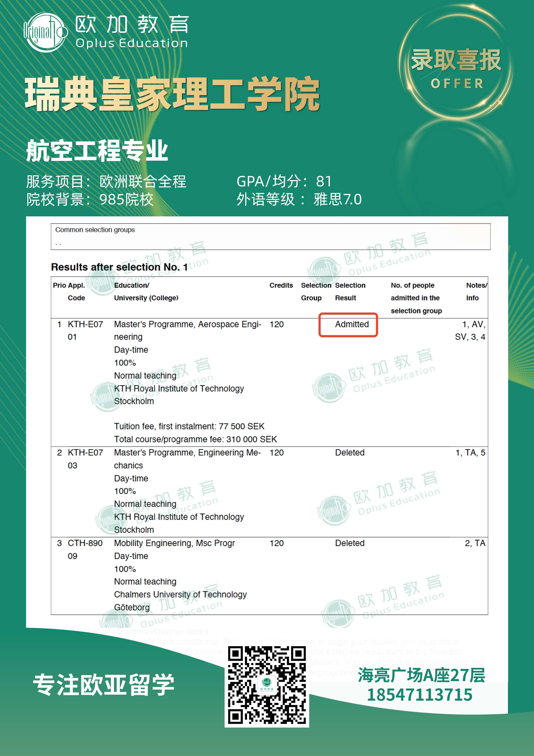Click the QR code image
Viewport: 534px width, 756px height.
click(267, 685)
